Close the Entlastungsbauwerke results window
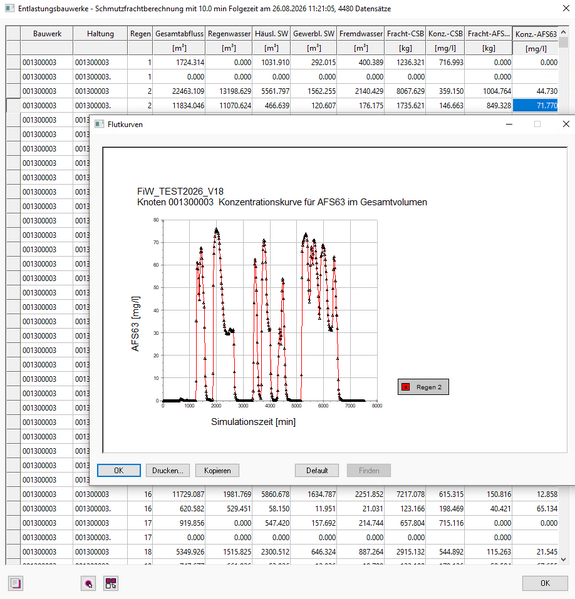The height and width of the screenshot is (599, 575). click(566, 8)
